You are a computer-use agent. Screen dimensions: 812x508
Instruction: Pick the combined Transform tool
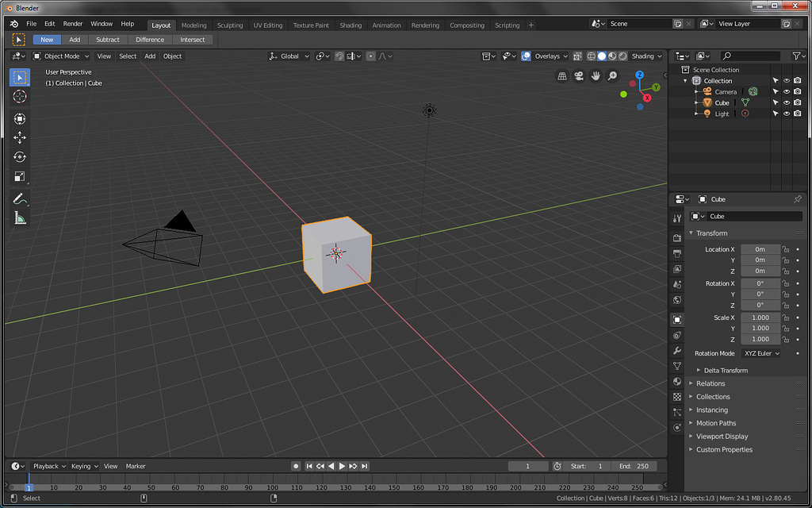point(20,119)
